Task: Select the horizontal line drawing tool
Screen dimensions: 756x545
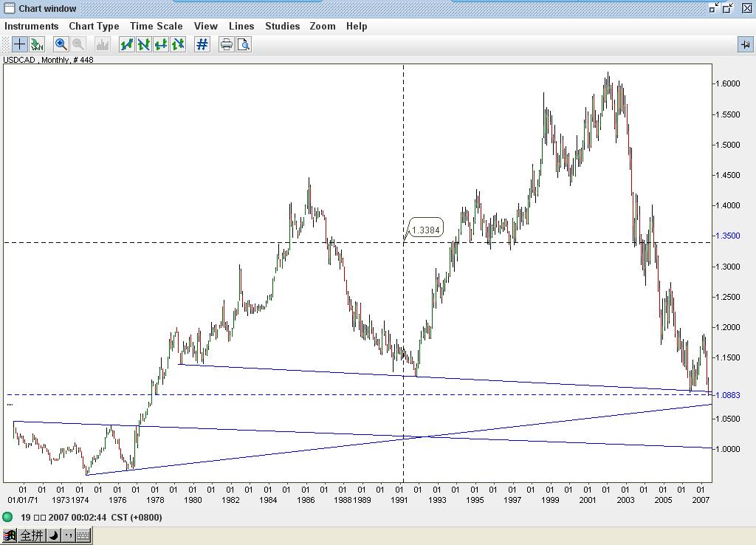Action: pos(161,44)
